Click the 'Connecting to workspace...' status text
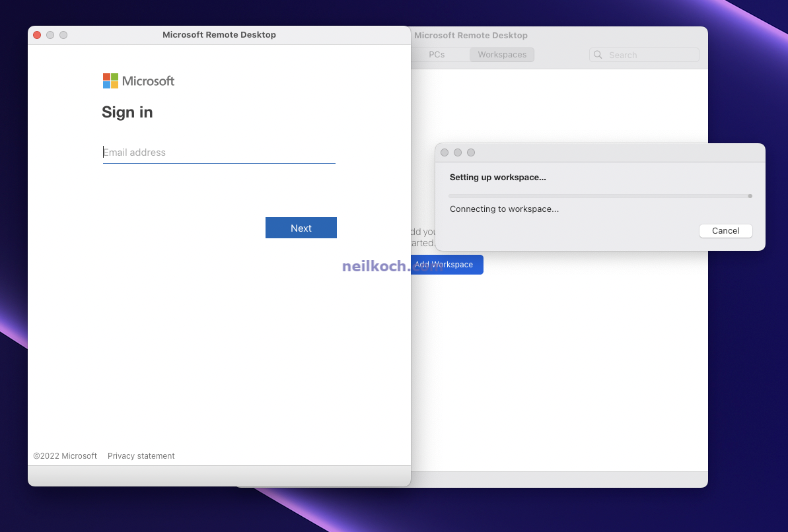 point(504,209)
